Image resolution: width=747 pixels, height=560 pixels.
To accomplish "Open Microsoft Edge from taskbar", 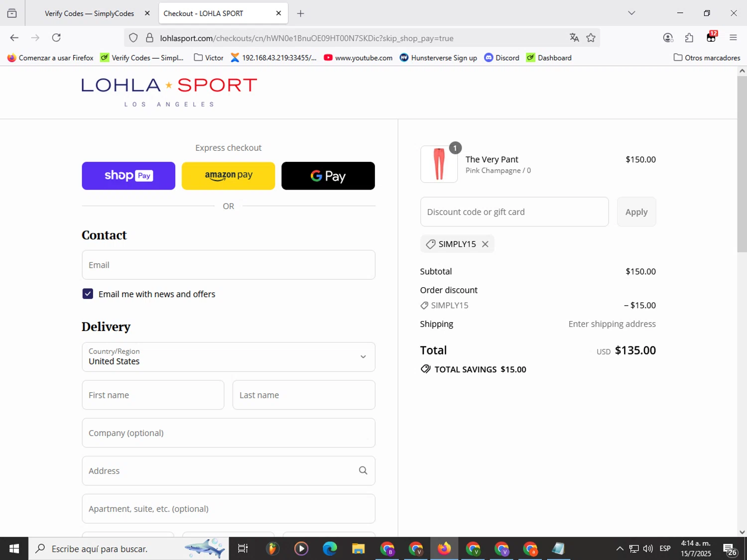I will (330, 549).
